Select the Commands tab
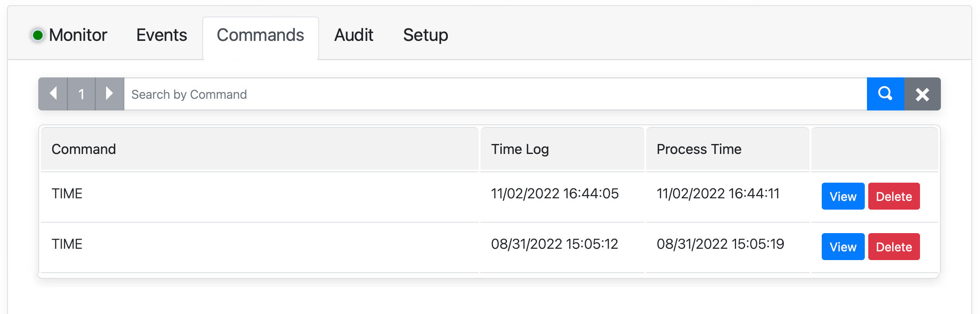980x314 pixels. (x=260, y=35)
